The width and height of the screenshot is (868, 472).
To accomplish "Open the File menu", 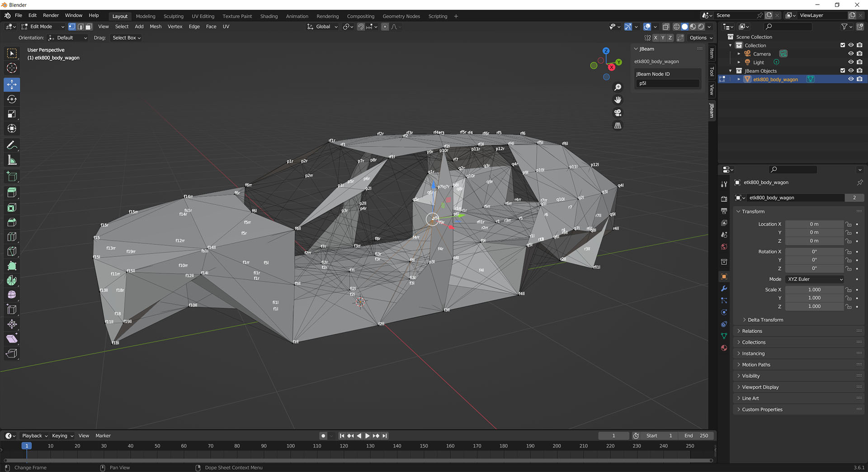I will (19, 15).
